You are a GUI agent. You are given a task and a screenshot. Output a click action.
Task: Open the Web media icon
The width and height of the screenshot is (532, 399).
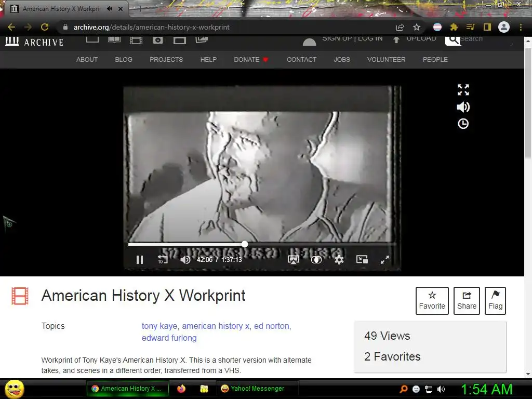(x=92, y=39)
